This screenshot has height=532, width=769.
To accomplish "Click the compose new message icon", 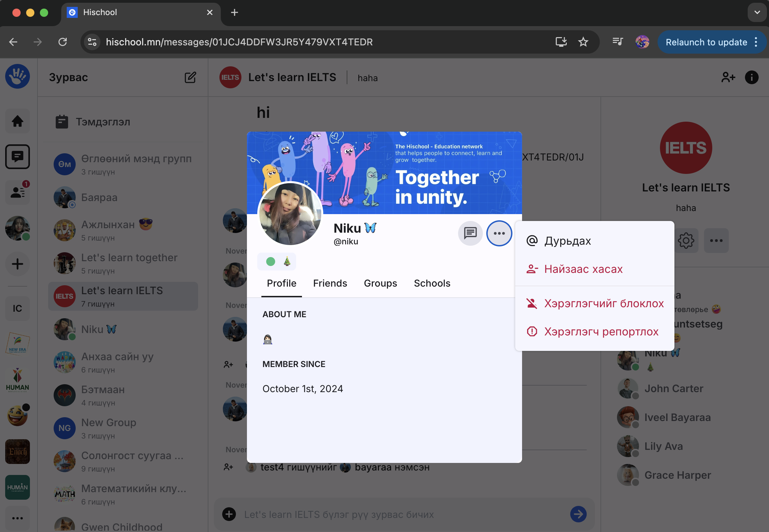I will pos(190,77).
